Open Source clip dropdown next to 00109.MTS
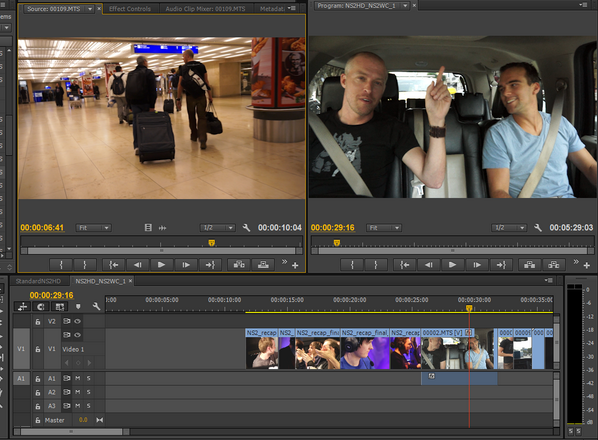The height and width of the screenshot is (440, 598). pos(90,8)
